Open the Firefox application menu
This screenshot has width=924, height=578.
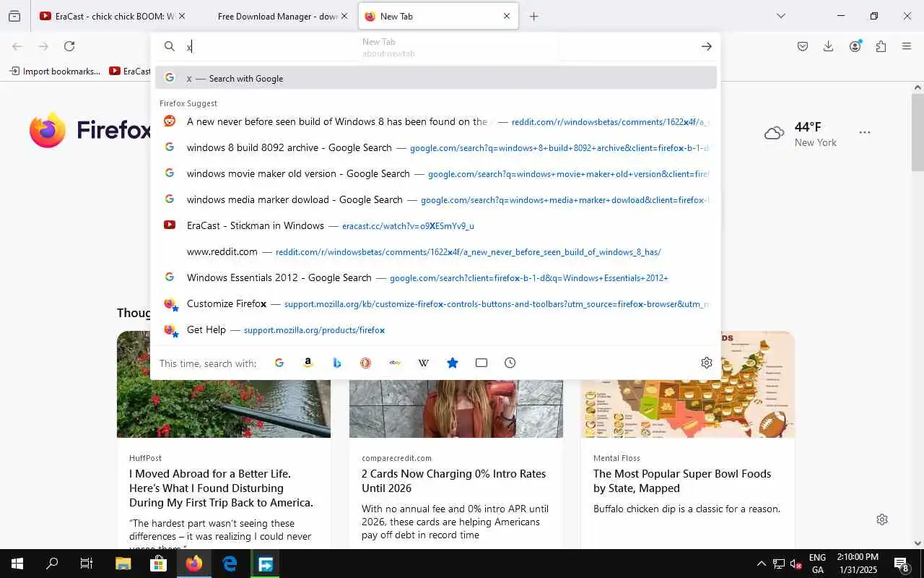tap(907, 46)
